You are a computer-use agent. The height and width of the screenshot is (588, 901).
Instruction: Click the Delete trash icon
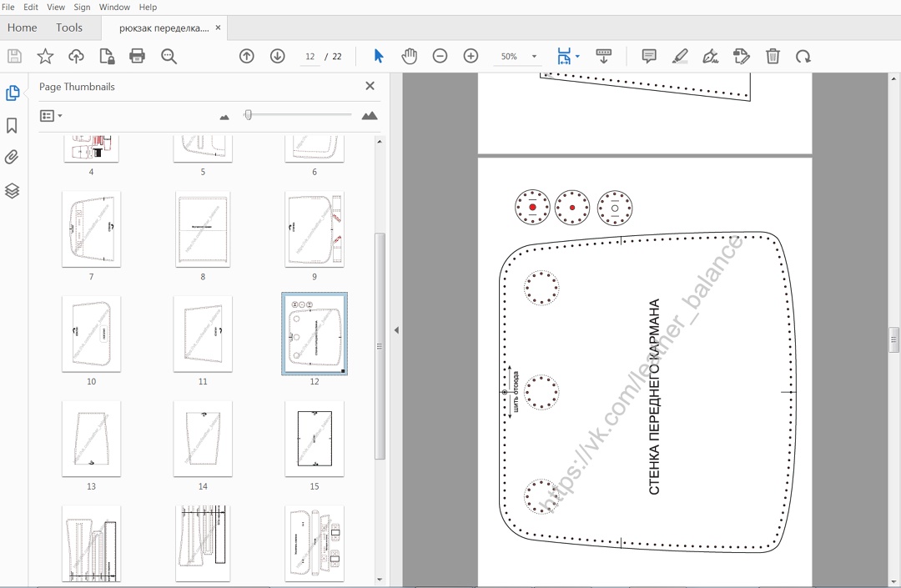773,57
